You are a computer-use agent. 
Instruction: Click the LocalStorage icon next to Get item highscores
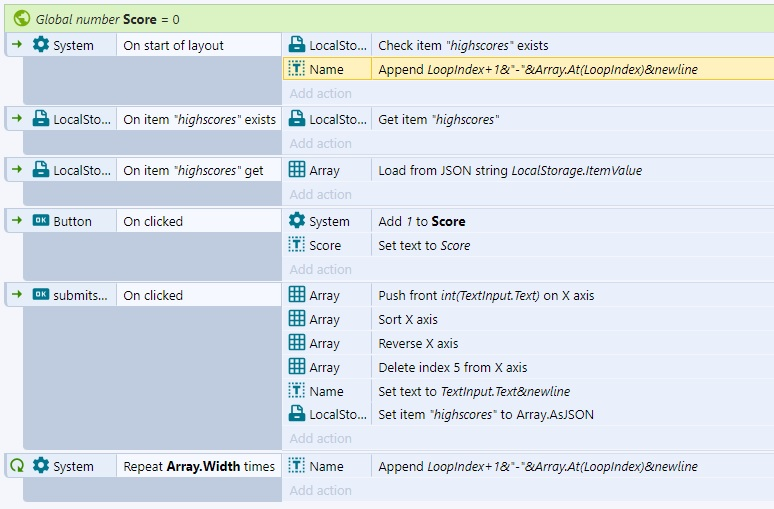point(297,119)
